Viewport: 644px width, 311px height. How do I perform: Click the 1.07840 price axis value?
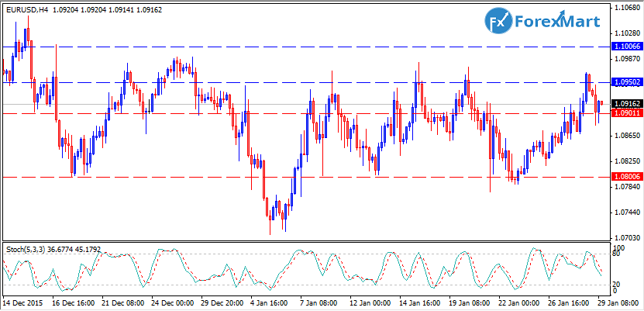[x=626, y=187]
